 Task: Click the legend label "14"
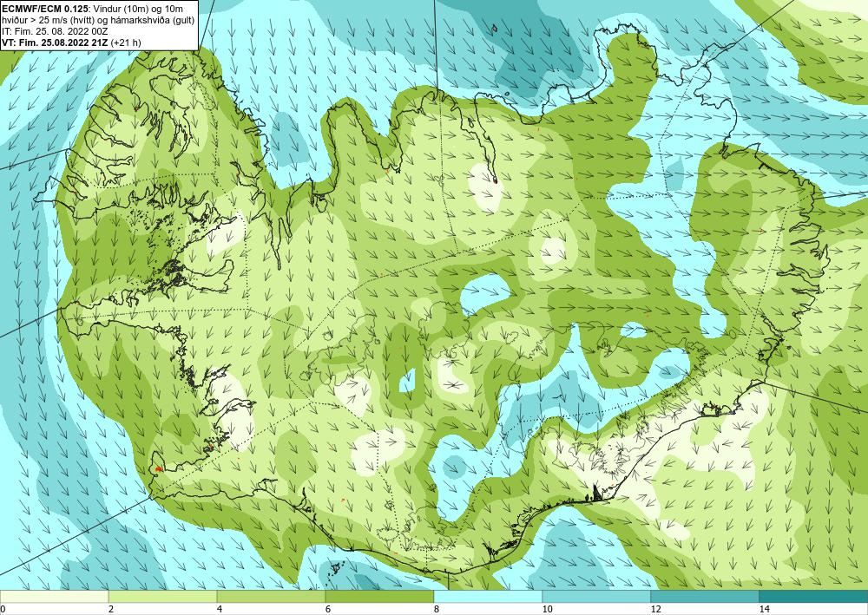[764, 609]
